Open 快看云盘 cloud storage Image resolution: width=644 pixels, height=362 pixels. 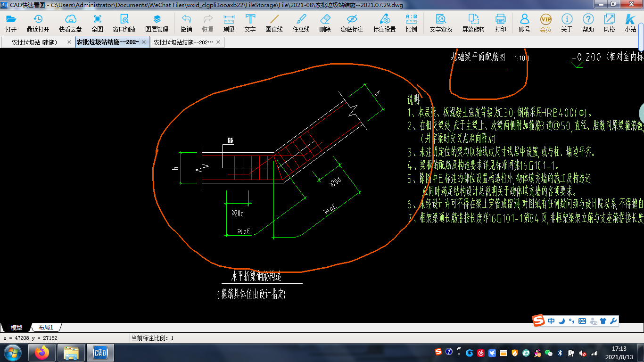pyautogui.click(x=70, y=23)
